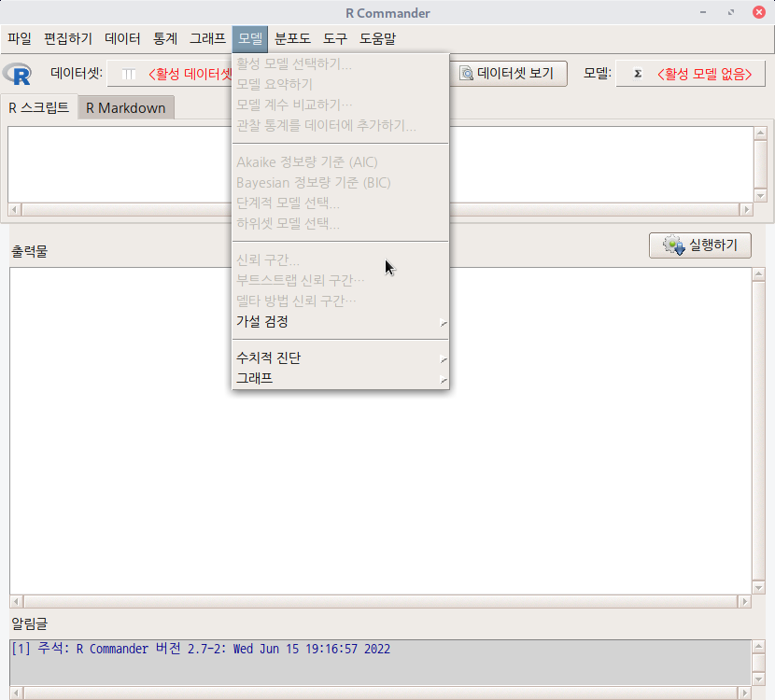This screenshot has width=775, height=700.
Task: Expand the 그래프 submenu in the 모델 menu
Action: (341, 378)
